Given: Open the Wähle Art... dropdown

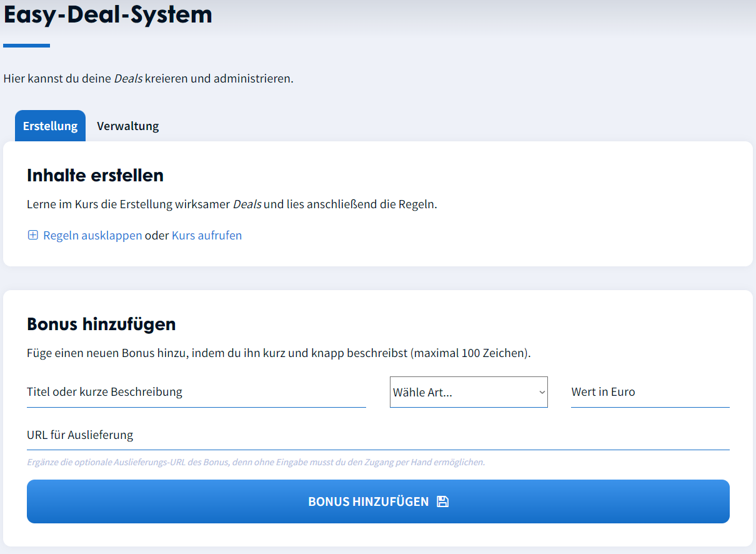Looking at the screenshot, I should tap(469, 392).
